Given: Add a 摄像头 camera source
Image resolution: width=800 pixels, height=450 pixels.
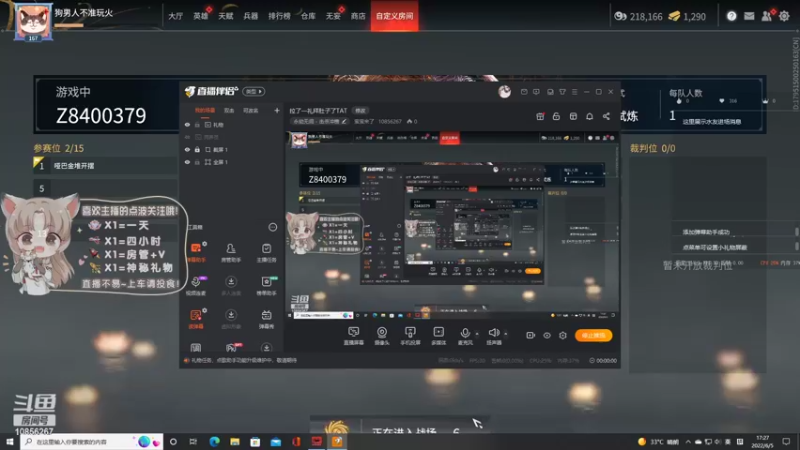Looking at the screenshot, I should click(382, 336).
